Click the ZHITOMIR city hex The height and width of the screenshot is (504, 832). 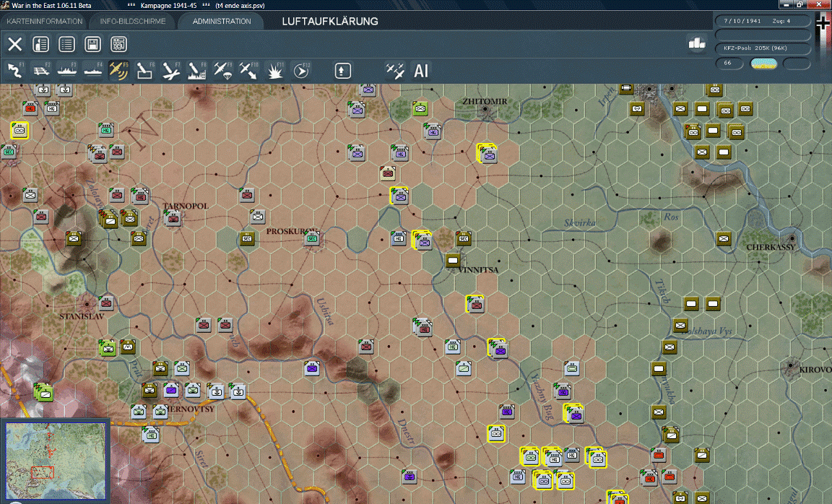tap(485, 110)
